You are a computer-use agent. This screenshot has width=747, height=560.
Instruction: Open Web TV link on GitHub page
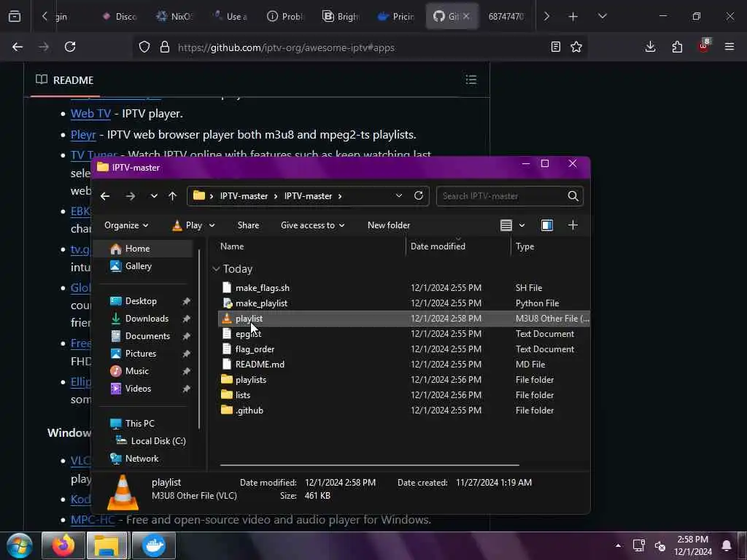(90, 114)
